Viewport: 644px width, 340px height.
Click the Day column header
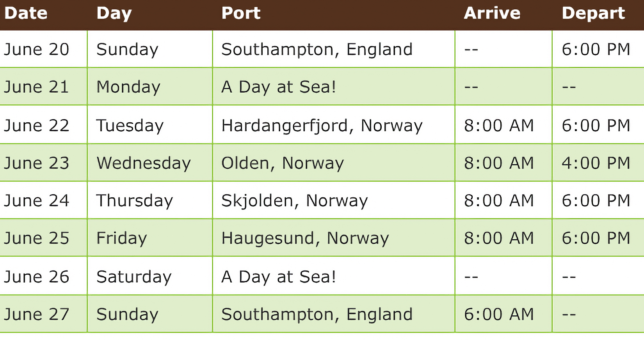click(114, 13)
